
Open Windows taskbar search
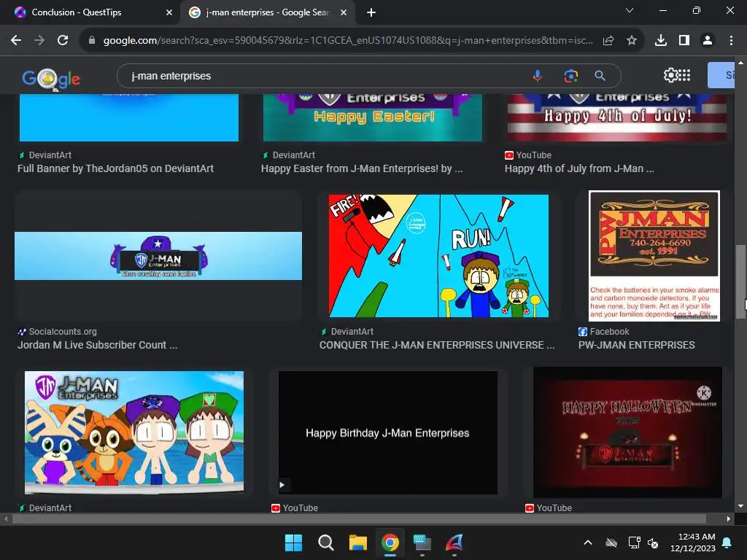(x=326, y=542)
